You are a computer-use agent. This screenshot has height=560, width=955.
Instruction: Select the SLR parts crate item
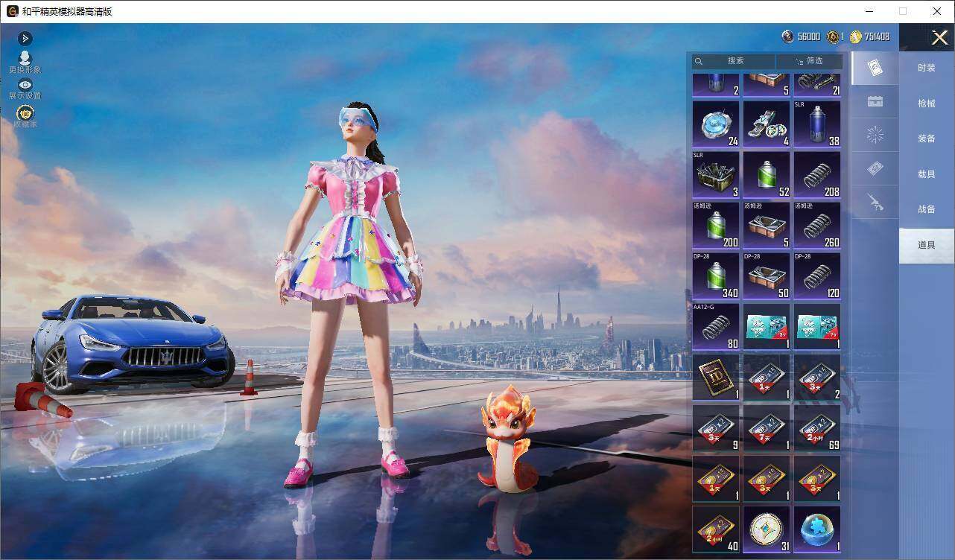point(716,174)
